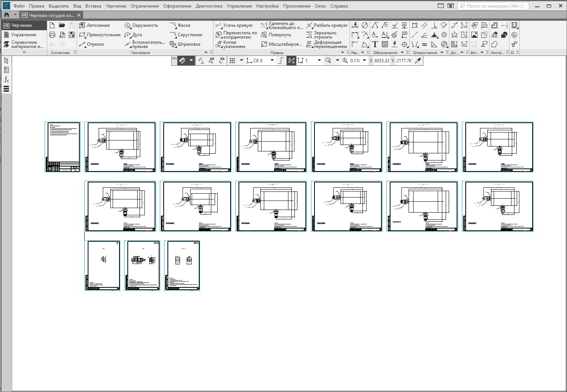The width and height of the screenshot is (567, 392).
Task: Select the Автолиния drawing tool
Action: [94, 25]
